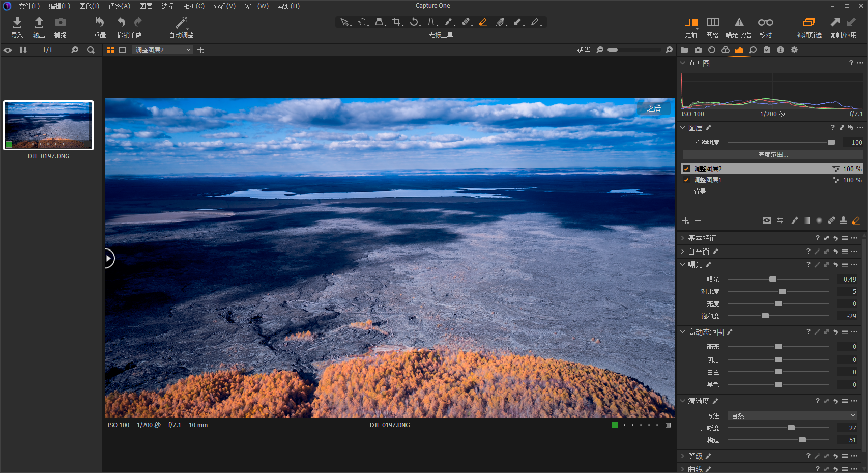Select the white balance picker tool
The width and height of the screenshot is (868, 473).
[x=501, y=22]
